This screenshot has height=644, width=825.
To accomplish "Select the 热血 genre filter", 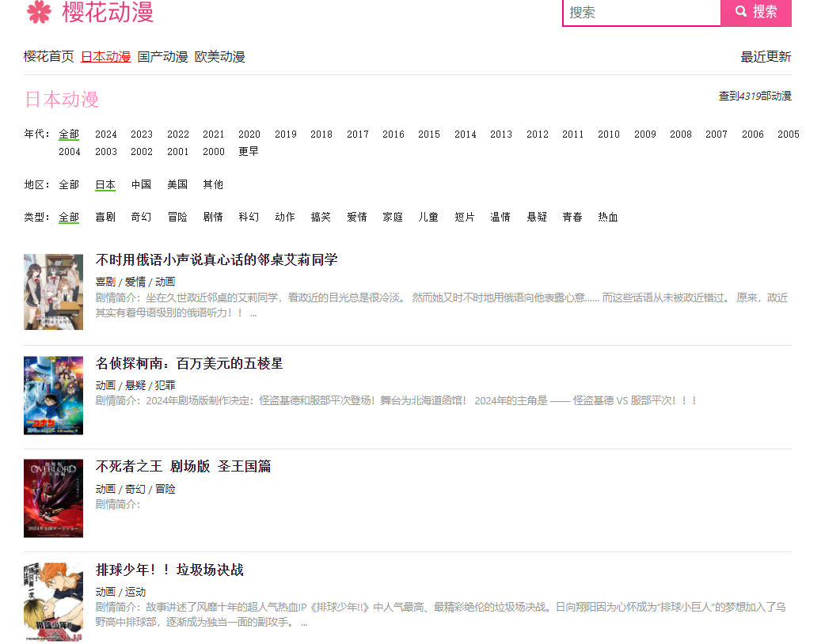I will pos(607,216).
